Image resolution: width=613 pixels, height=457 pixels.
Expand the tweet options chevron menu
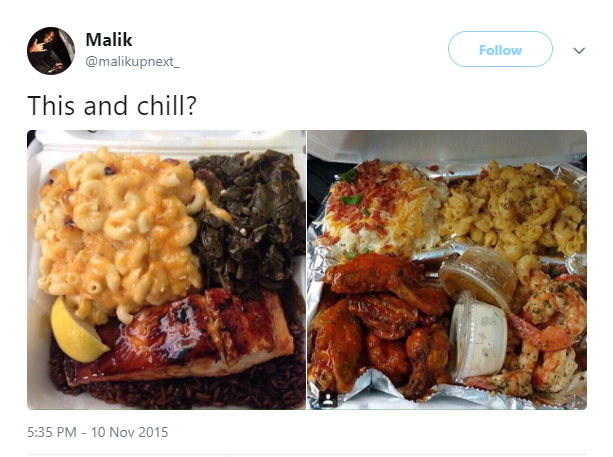(x=579, y=50)
